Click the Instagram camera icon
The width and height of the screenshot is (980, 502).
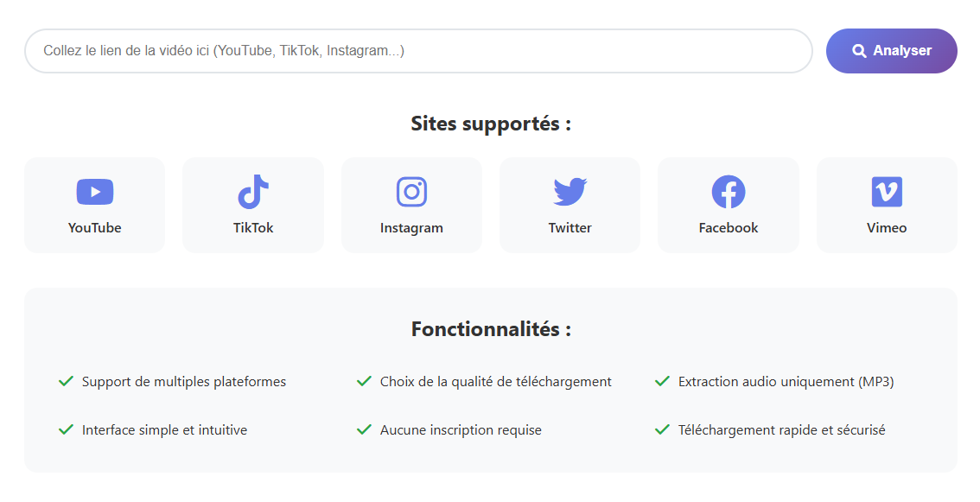pos(411,191)
